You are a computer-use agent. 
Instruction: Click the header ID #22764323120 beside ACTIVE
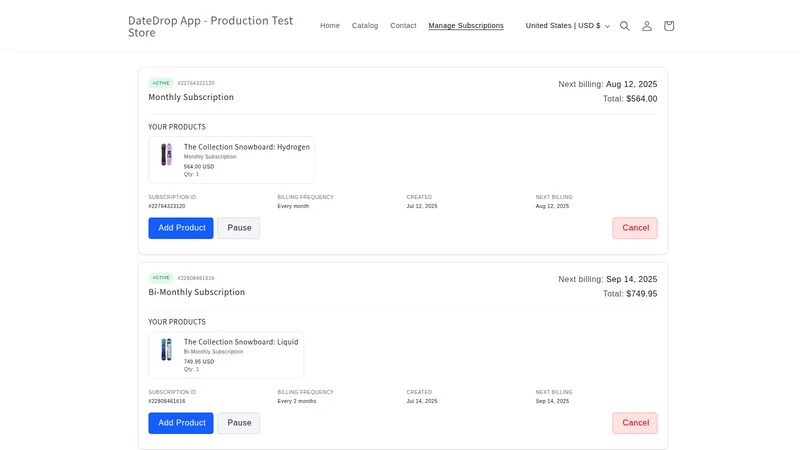[196, 83]
